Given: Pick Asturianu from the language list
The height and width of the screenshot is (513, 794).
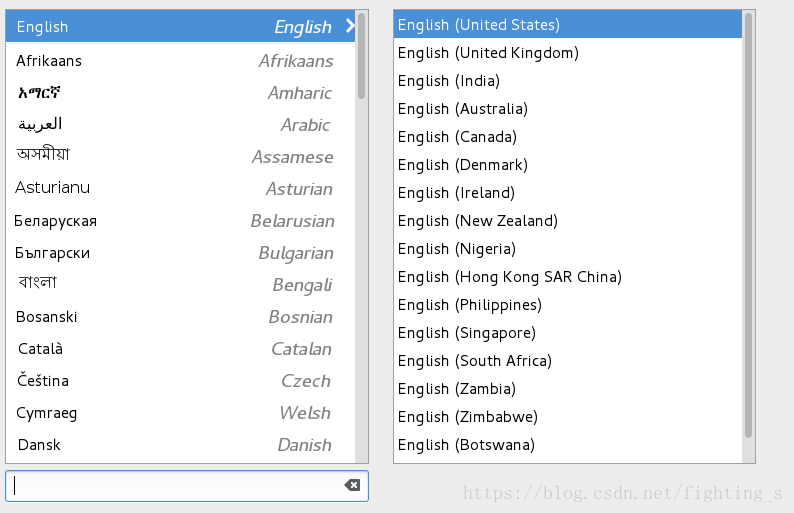Looking at the screenshot, I should [x=180, y=188].
